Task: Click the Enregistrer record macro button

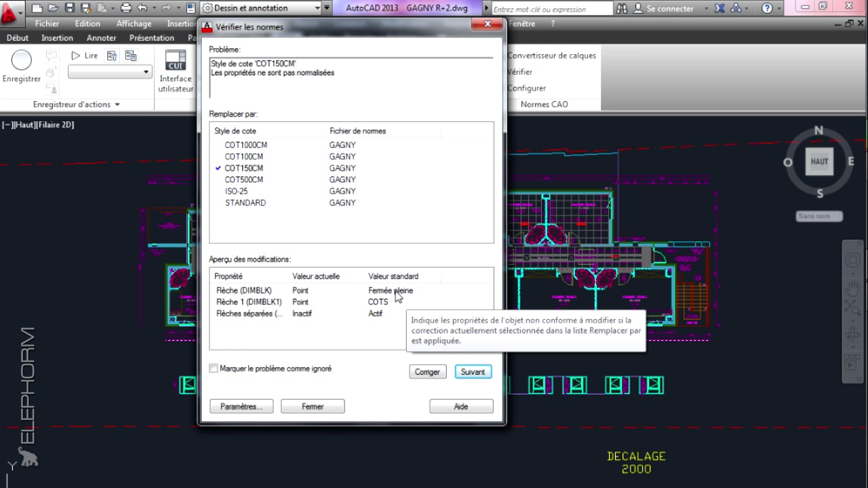Action: [22, 66]
